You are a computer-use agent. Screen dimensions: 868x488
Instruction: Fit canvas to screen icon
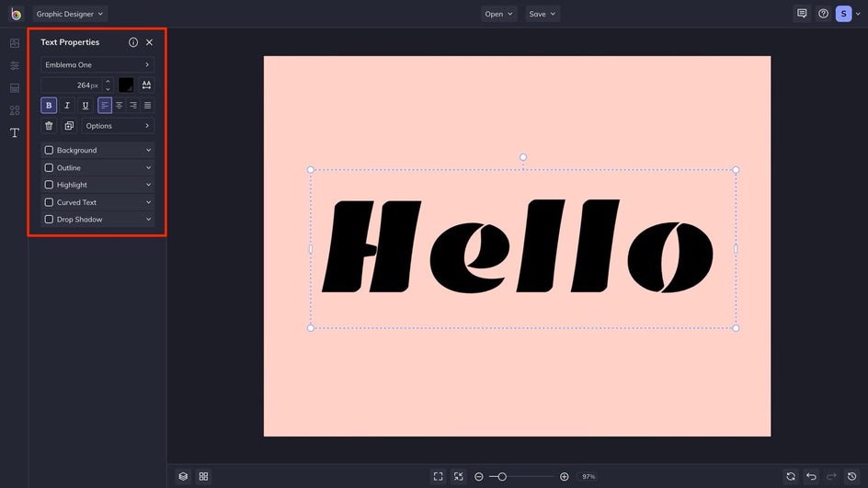439,476
